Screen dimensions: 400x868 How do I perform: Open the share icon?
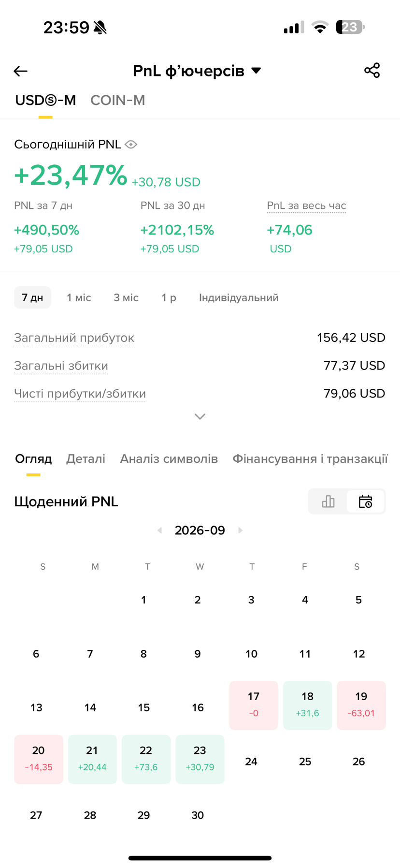click(x=372, y=70)
